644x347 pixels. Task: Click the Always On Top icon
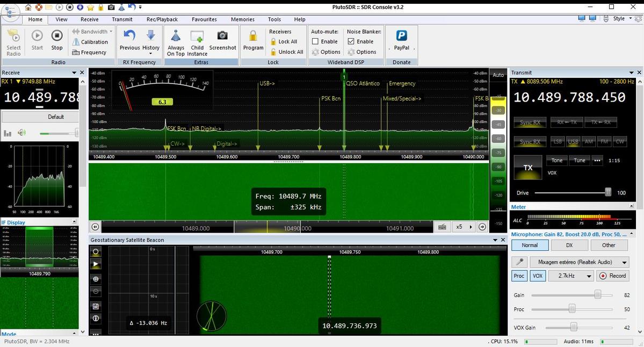(176, 37)
